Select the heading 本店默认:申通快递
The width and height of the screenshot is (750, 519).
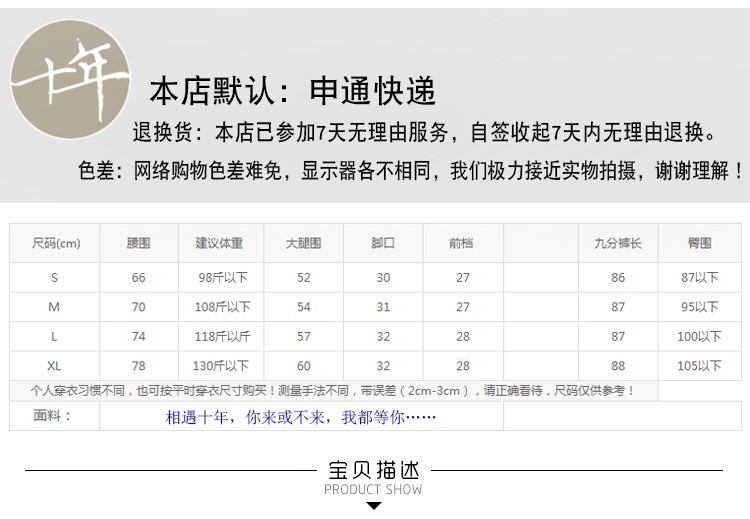click(293, 90)
